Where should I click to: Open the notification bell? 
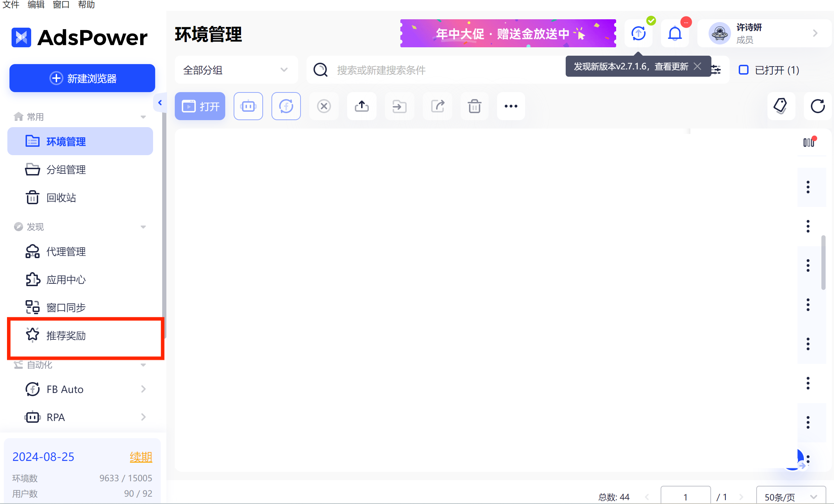coord(675,34)
